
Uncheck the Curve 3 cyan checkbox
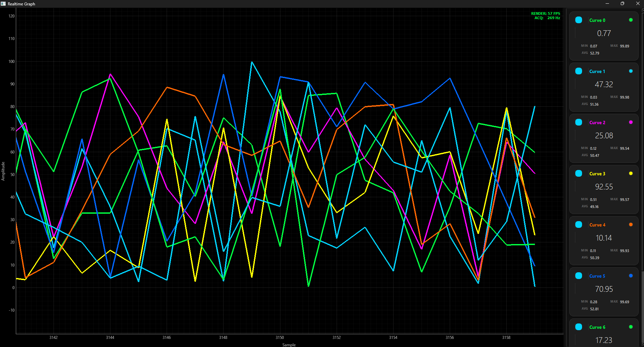(x=579, y=173)
